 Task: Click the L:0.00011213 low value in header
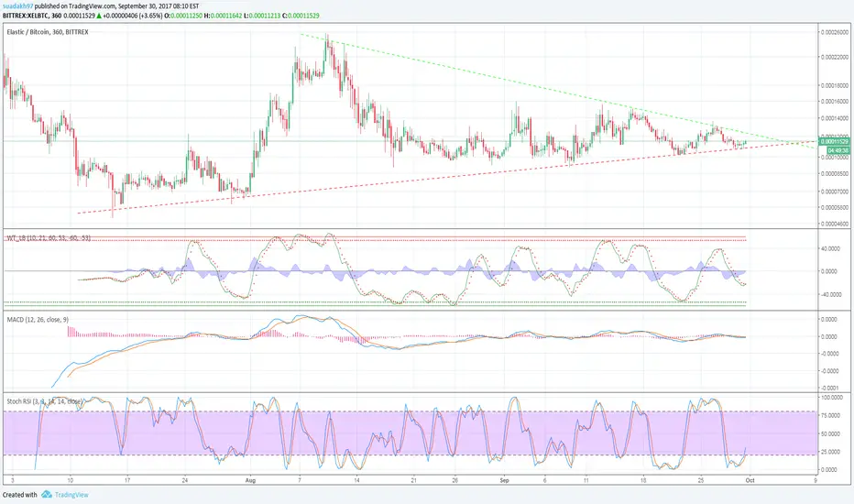click(x=262, y=16)
